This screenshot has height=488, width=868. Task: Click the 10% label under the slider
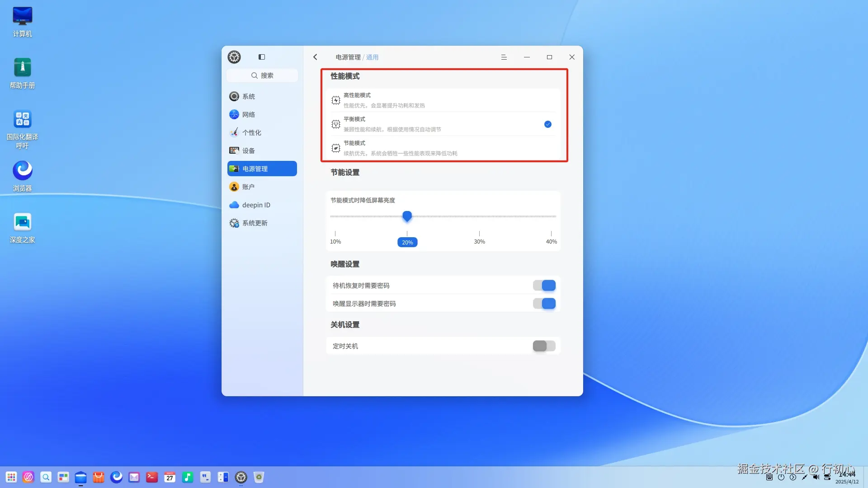(x=335, y=242)
